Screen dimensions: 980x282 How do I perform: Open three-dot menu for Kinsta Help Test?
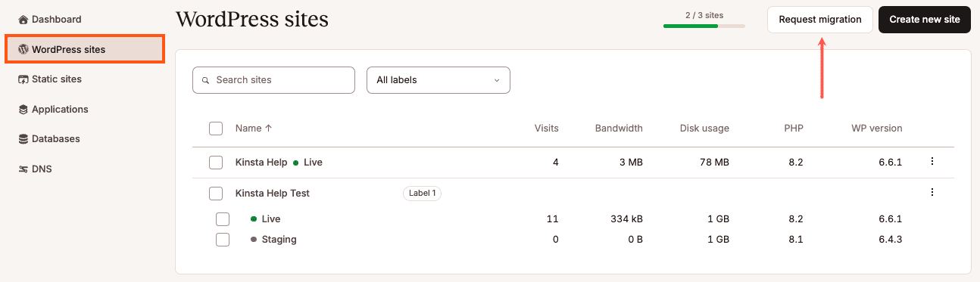click(932, 193)
